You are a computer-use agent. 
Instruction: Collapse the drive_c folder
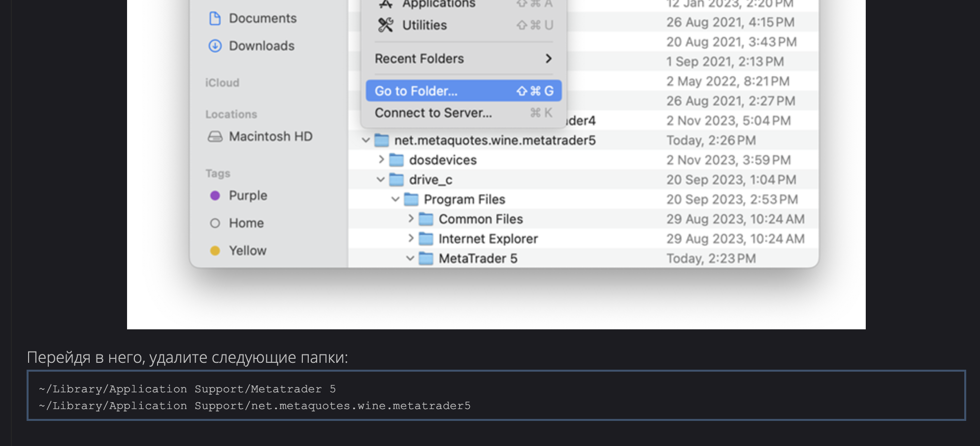click(380, 180)
